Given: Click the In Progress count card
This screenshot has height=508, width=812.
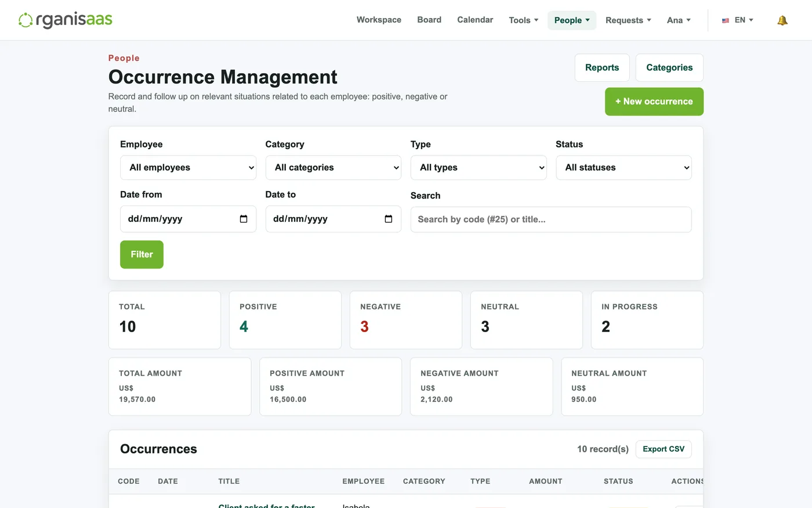Looking at the screenshot, I should click(x=647, y=320).
